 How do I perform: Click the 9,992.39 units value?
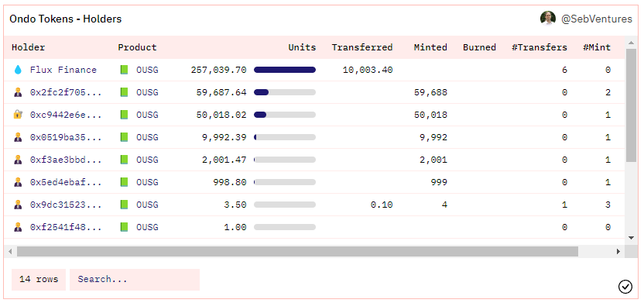point(224,137)
